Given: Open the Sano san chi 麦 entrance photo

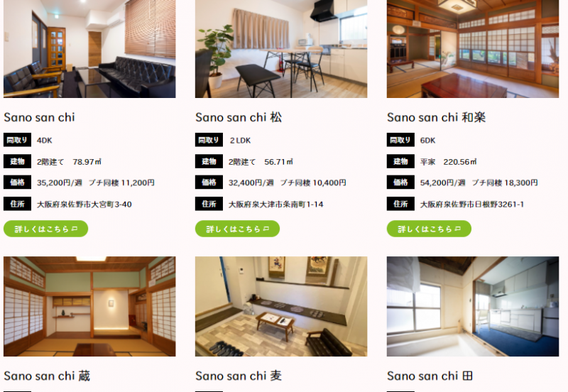Looking at the screenshot, I should [281, 307].
